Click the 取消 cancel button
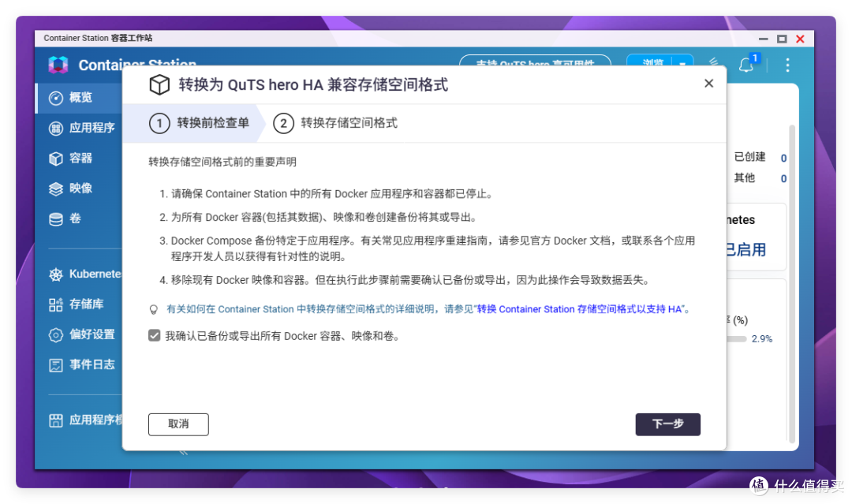 [x=178, y=424]
